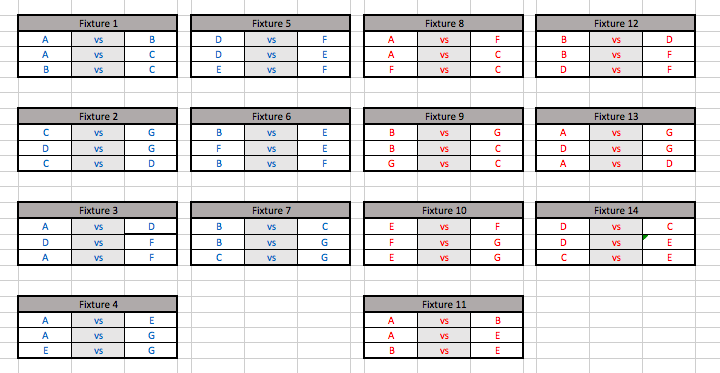Viewport: 720px width, 373px height.
Task: Select the Fixture 7 header cell
Action: point(270,210)
